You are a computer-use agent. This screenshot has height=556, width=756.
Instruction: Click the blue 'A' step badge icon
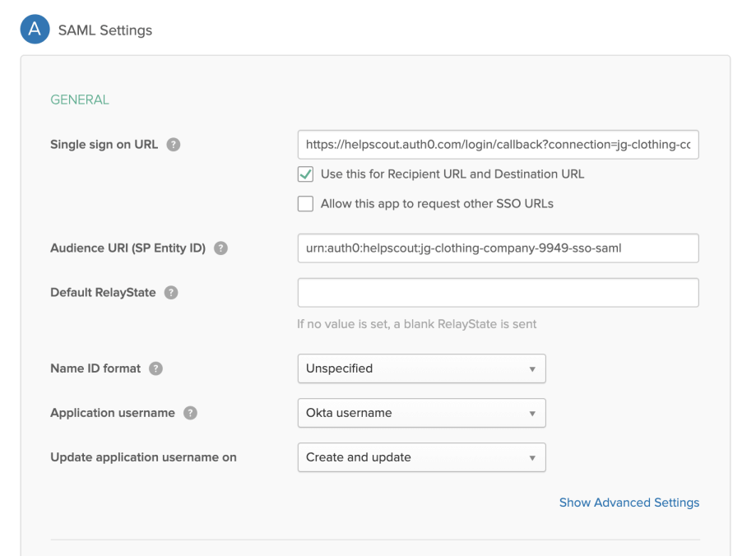(34, 30)
